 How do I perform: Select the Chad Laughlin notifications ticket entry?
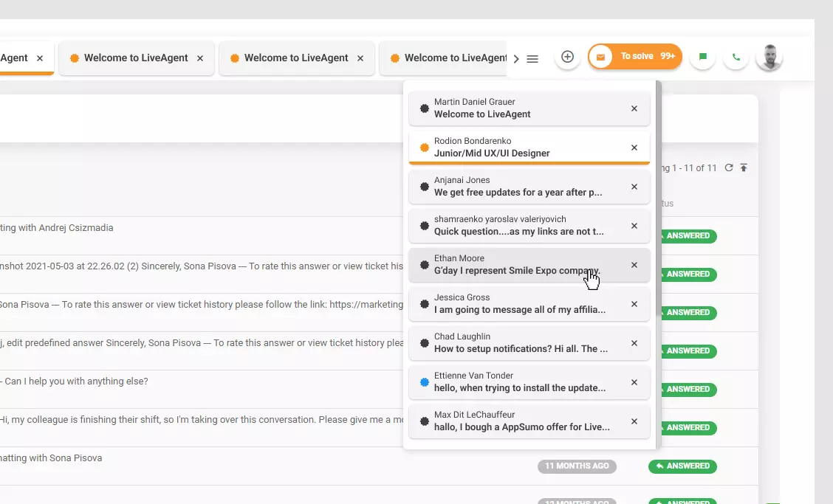tap(517, 342)
